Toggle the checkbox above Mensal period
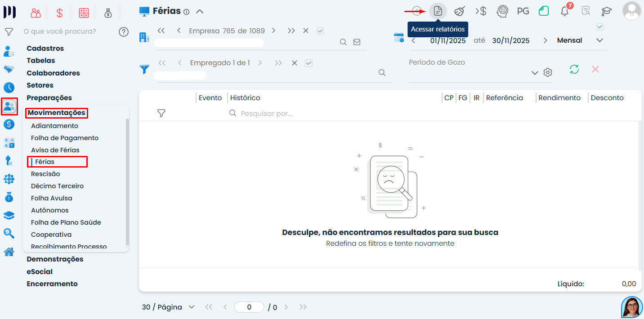Screen dimensions: 644x319 click(x=600, y=27)
